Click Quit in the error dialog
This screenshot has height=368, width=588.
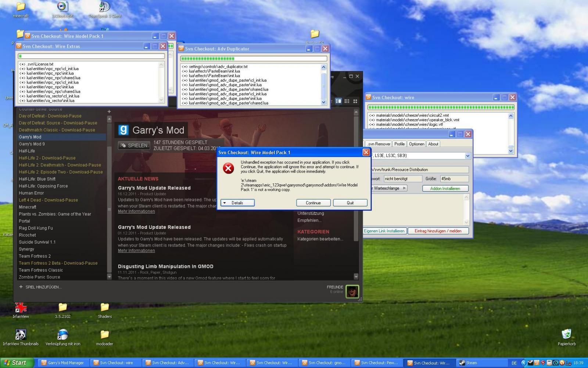click(350, 203)
